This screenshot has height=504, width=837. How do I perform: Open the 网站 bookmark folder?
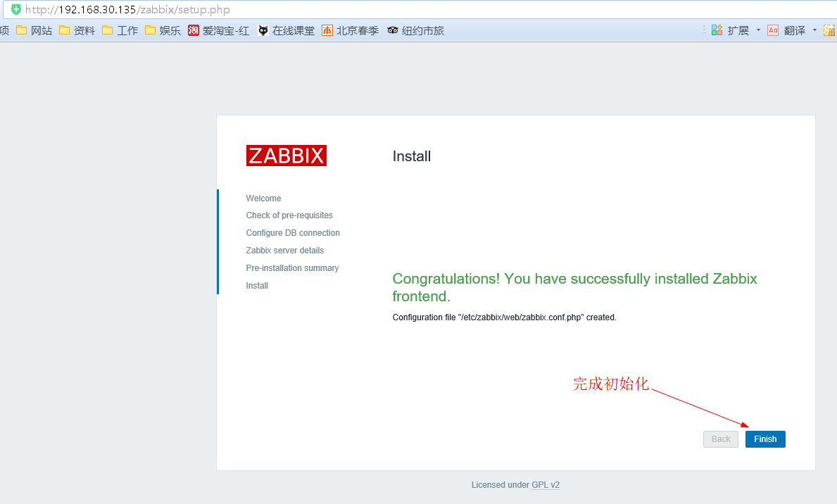pos(34,30)
